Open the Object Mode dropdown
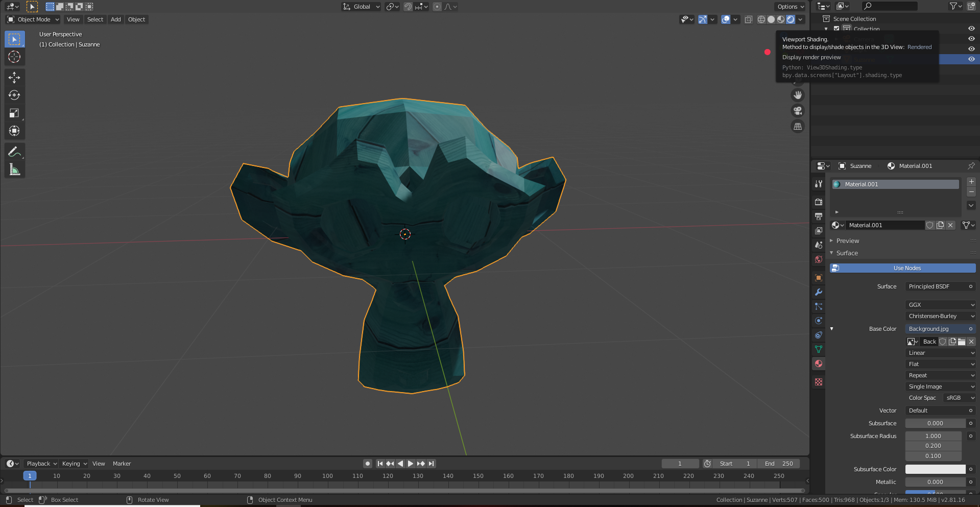Image resolution: width=980 pixels, height=507 pixels. (x=33, y=19)
